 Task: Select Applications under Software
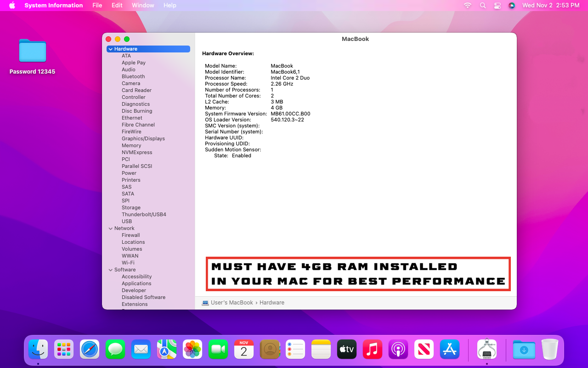tap(136, 283)
